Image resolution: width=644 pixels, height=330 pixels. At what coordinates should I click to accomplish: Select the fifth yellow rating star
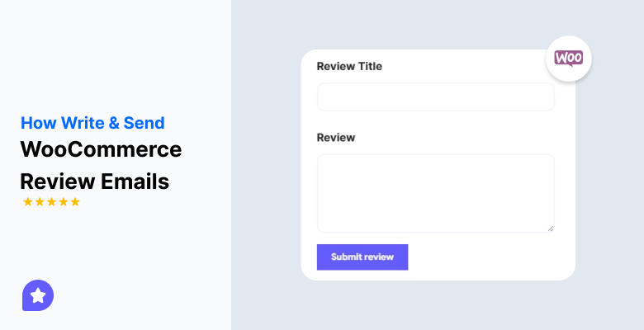pos(75,202)
